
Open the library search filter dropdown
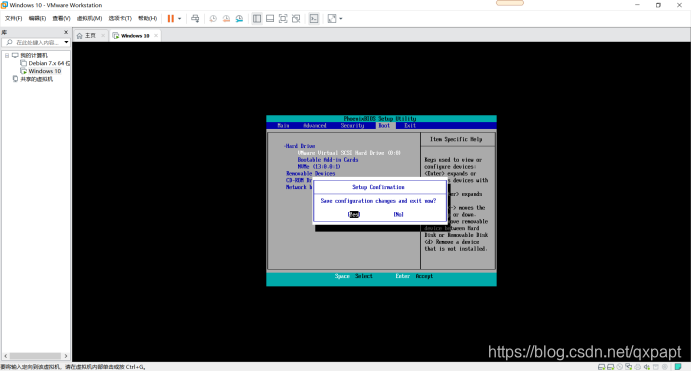66,42
